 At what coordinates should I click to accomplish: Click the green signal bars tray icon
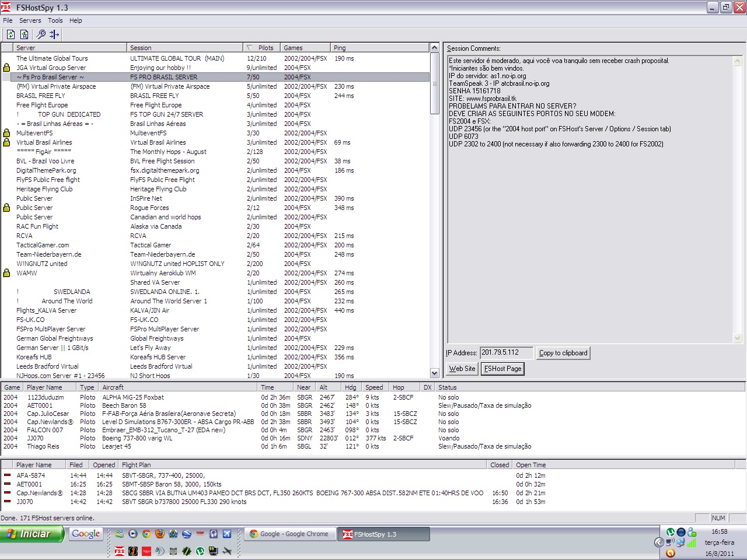(x=692, y=542)
